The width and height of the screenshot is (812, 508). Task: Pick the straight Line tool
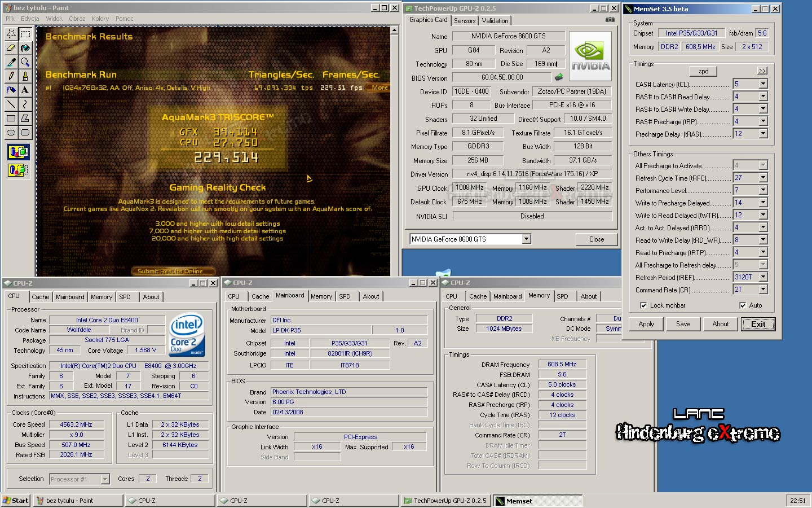pos(11,104)
